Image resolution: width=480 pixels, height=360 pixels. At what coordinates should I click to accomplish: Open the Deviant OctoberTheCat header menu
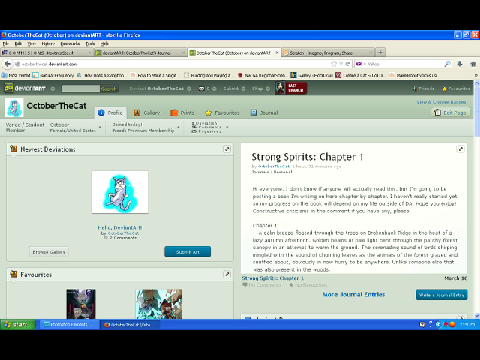[x=160, y=88]
